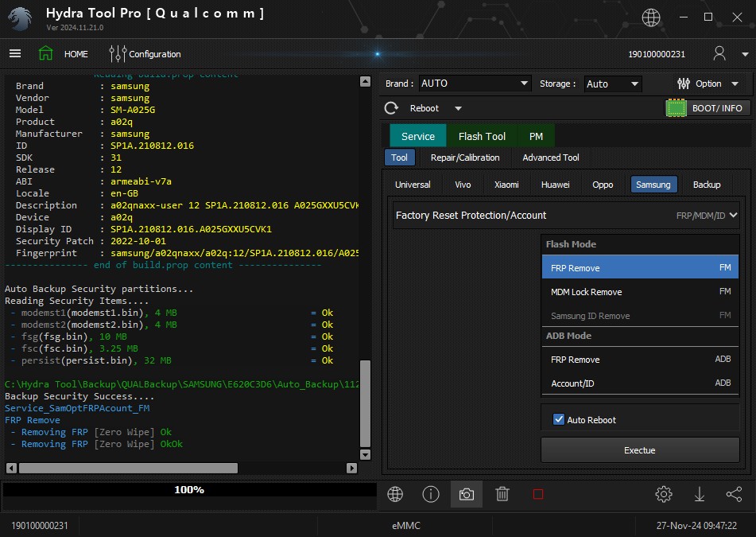Open the Universal brand tab
The width and height of the screenshot is (756, 537).
(413, 185)
